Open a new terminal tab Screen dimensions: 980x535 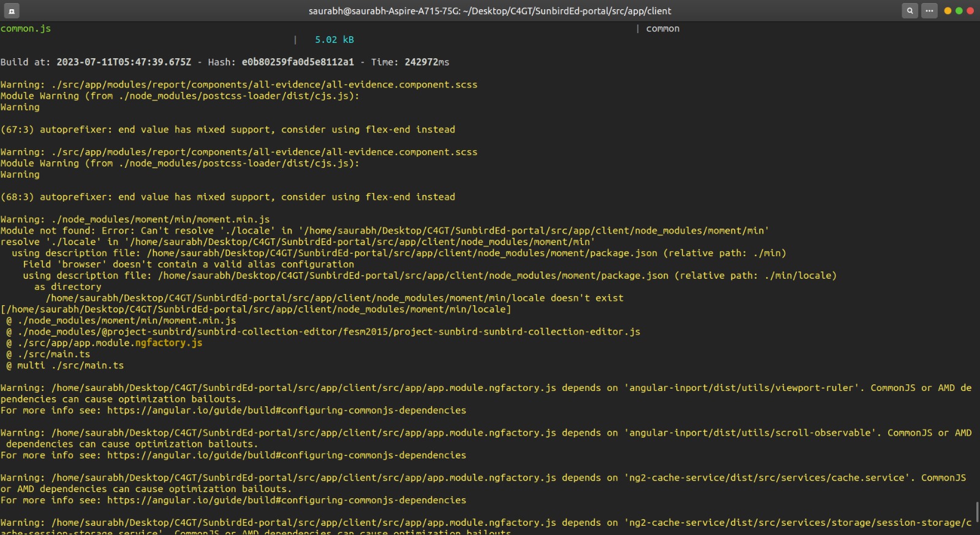tap(12, 10)
